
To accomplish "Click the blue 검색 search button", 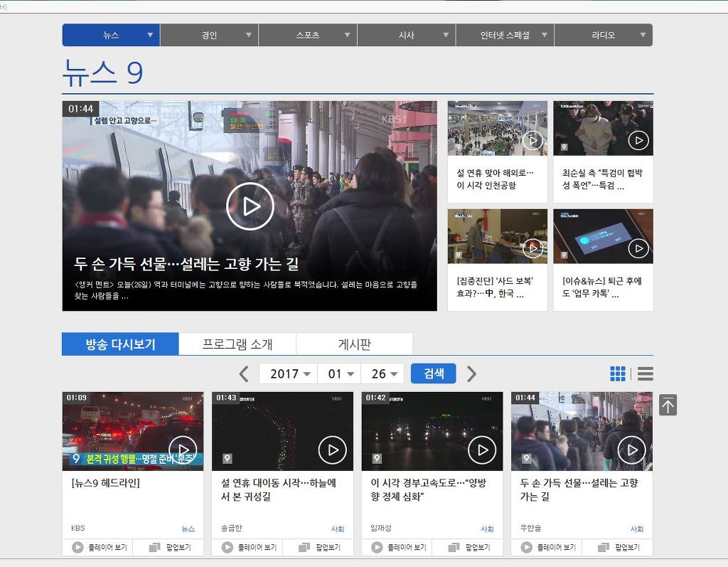I will point(433,373).
